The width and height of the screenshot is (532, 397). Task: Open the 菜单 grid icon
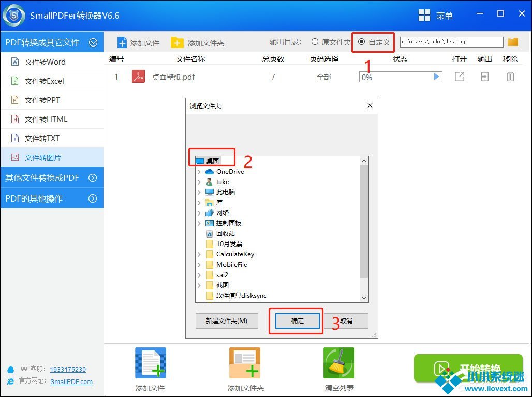click(424, 16)
